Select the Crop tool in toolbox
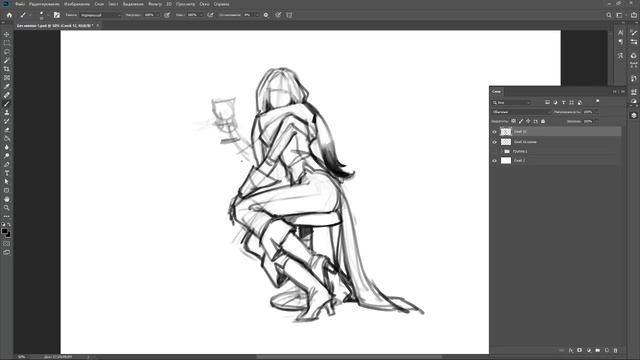640x360 pixels. [x=7, y=69]
